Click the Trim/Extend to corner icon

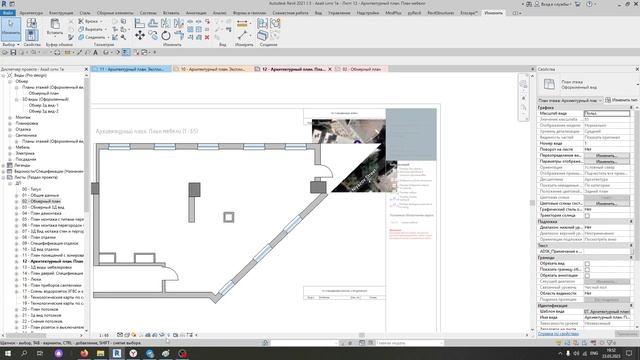[179, 36]
